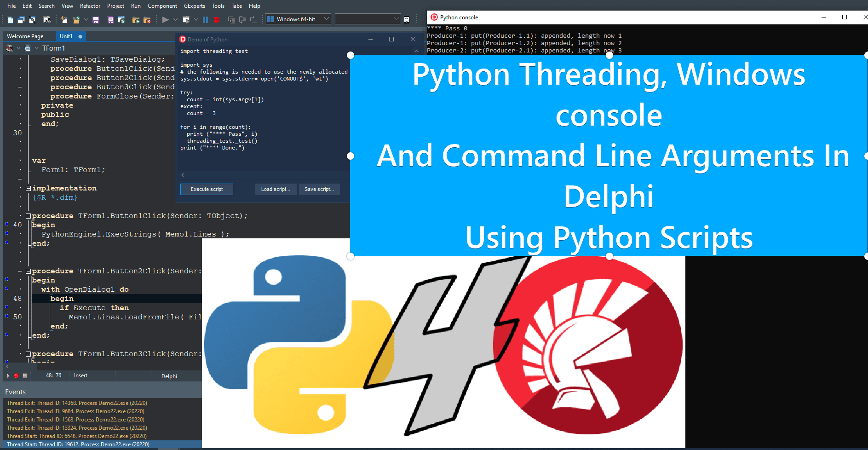Click the icon right of the empty toolbar combo box

click(407, 20)
